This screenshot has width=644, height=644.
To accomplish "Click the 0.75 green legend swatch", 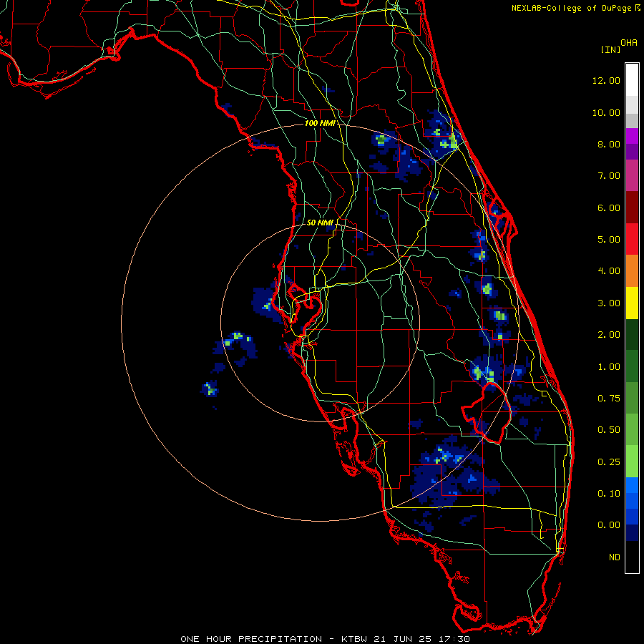I will point(632,398).
